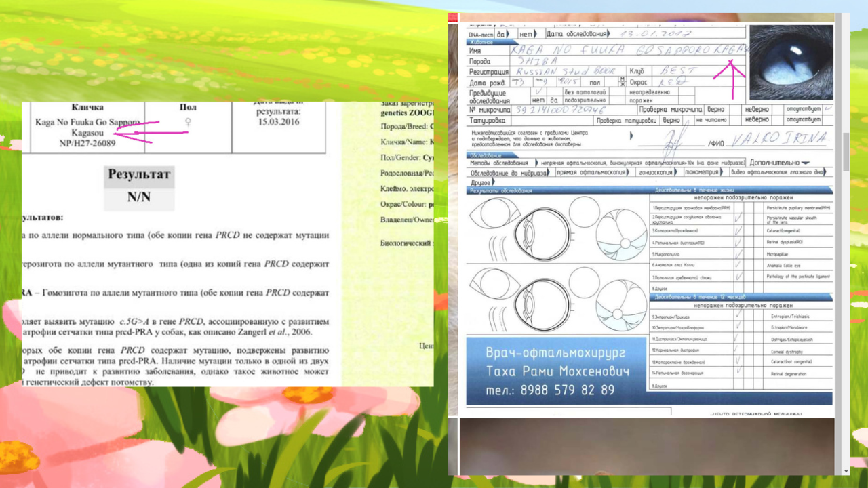868x488 pixels.
Task: Click the 'Кличка' column header
Action: pos(87,107)
